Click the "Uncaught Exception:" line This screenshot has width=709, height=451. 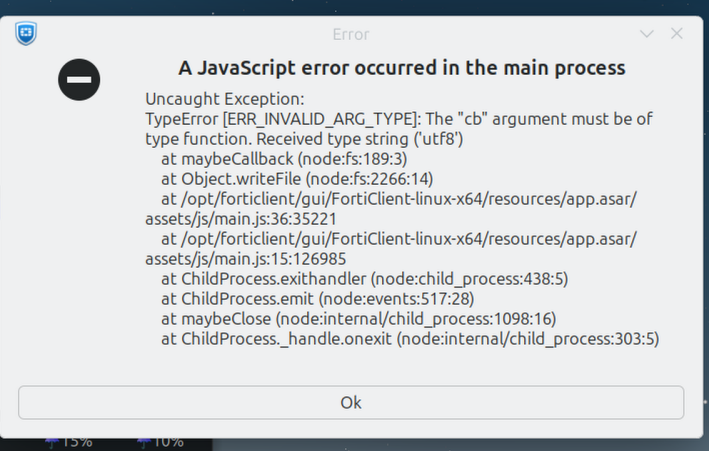(225, 99)
